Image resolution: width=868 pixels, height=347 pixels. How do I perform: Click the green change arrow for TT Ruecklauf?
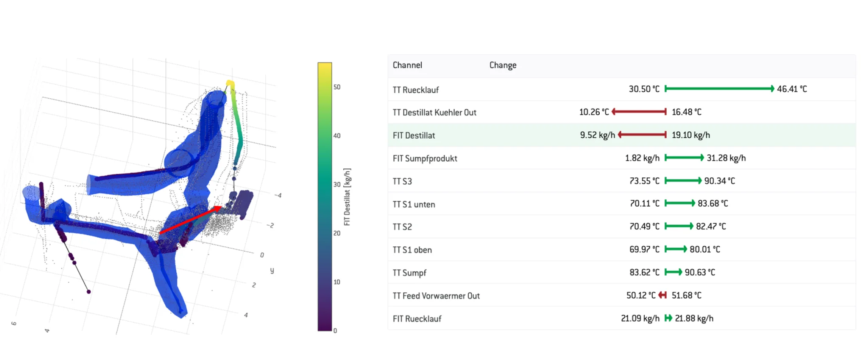(x=720, y=89)
